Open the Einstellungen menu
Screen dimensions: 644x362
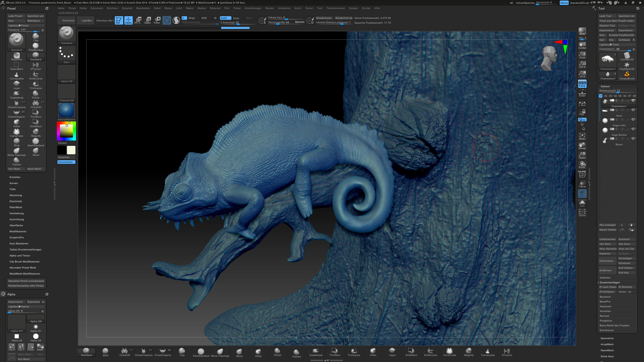pos(253,8)
